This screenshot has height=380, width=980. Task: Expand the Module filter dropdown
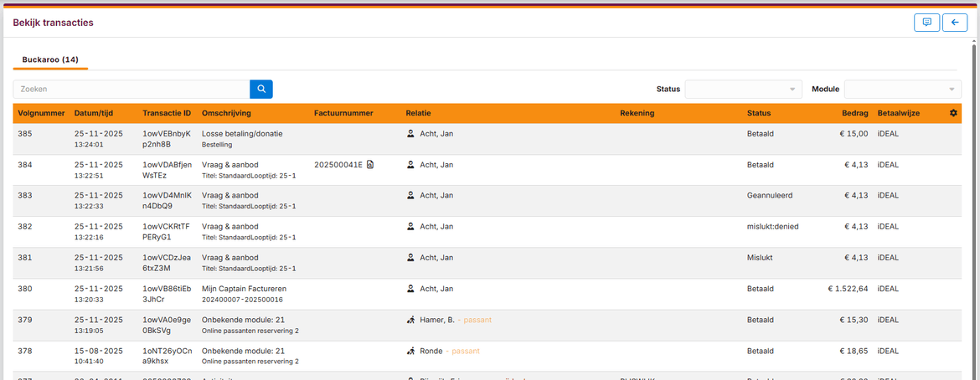[902, 90]
